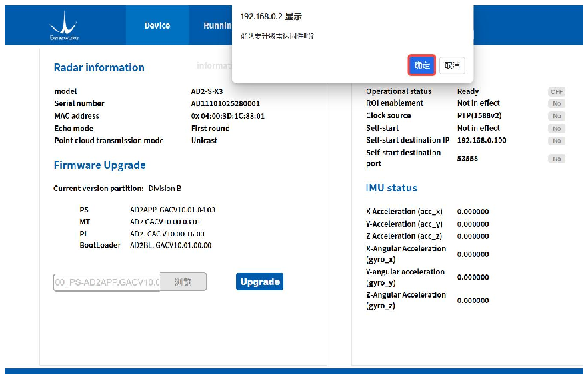Select PS version AD2APP. GACV10.01.04.03
Screen dimensions: 588x379
[173, 210]
